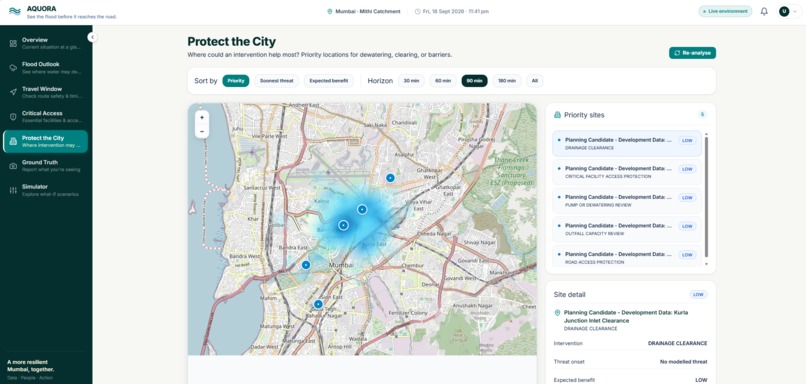806x384 pixels.
Task: Zoom in on the map
Action: (202, 118)
